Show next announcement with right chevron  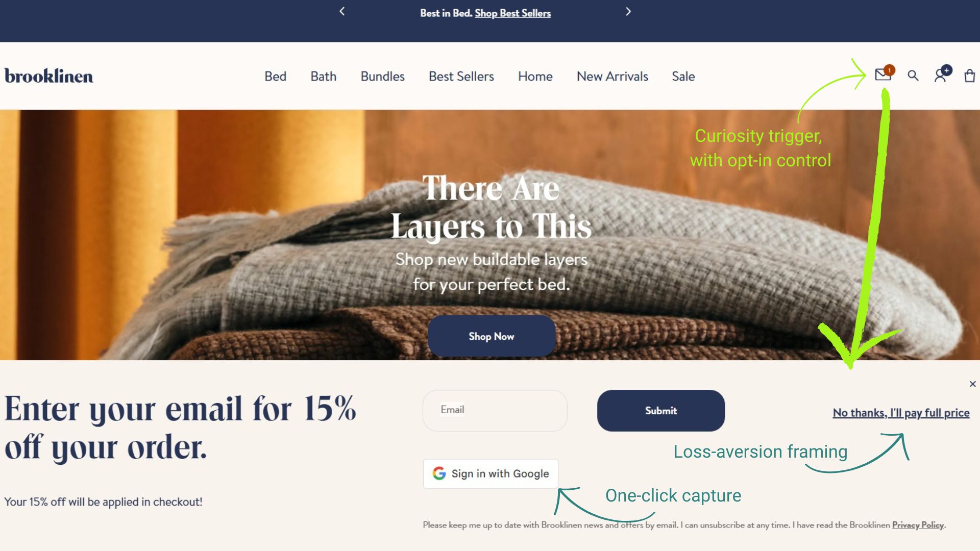click(x=628, y=12)
